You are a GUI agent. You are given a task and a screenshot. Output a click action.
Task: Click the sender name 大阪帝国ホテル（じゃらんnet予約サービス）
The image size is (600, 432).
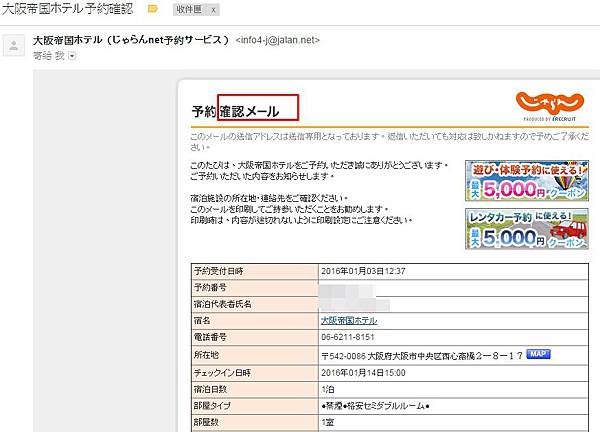click(x=131, y=40)
